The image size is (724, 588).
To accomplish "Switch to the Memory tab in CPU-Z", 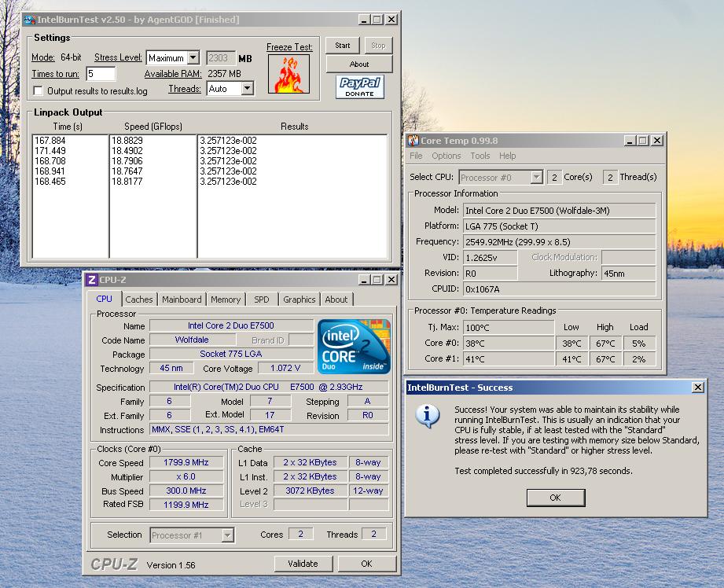I will point(226,300).
